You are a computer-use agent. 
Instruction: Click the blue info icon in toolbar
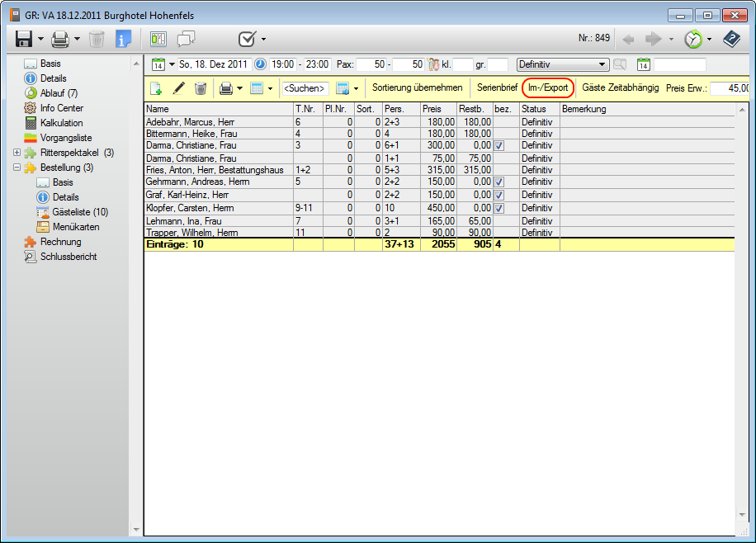[123, 39]
